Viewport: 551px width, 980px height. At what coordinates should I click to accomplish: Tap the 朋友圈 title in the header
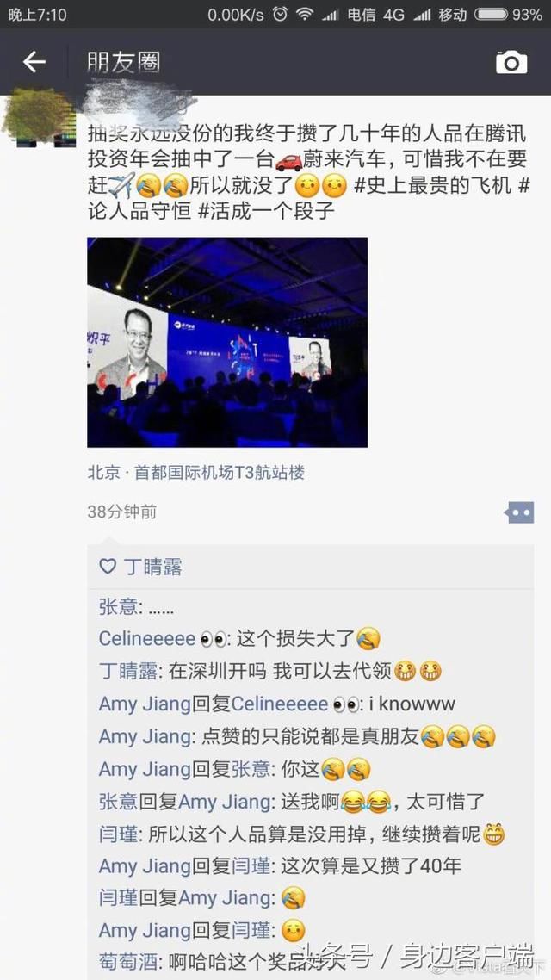click(124, 63)
